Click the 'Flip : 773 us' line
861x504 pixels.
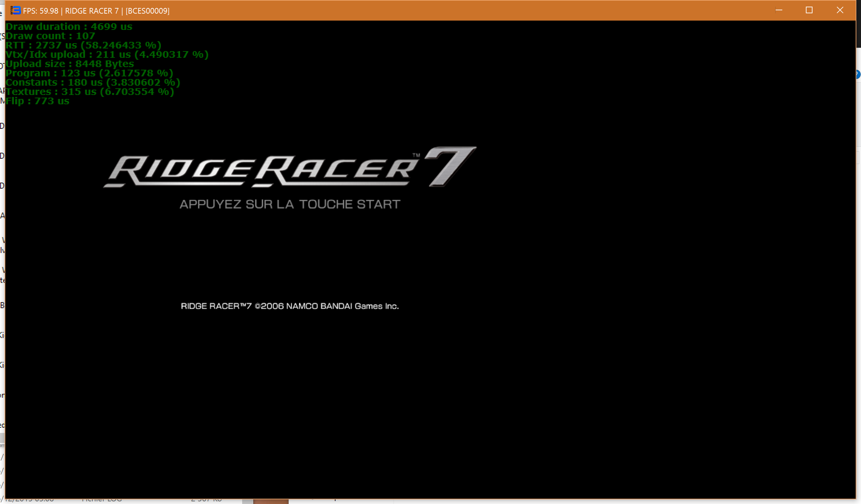pyautogui.click(x=37, y=101)
